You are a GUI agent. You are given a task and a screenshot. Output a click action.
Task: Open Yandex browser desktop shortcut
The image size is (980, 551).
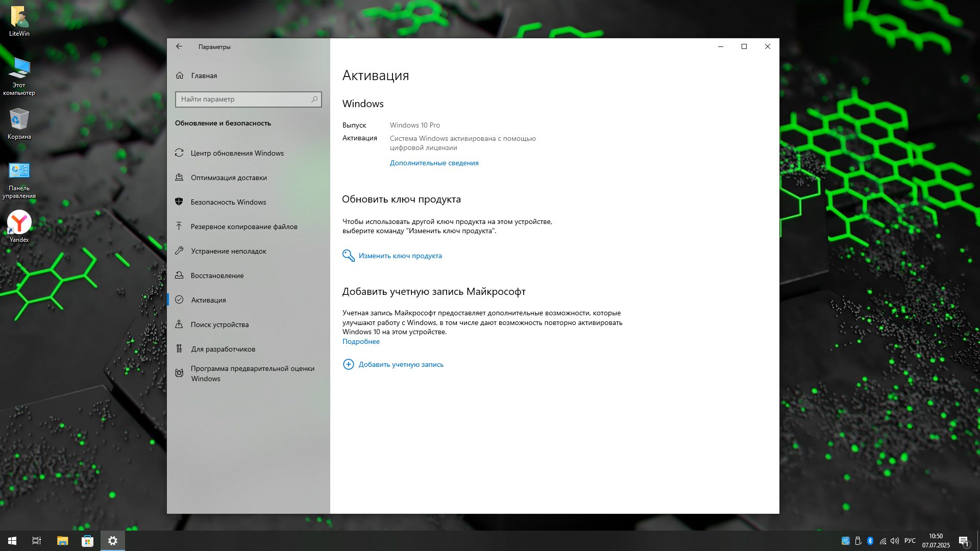click(19, 222)
